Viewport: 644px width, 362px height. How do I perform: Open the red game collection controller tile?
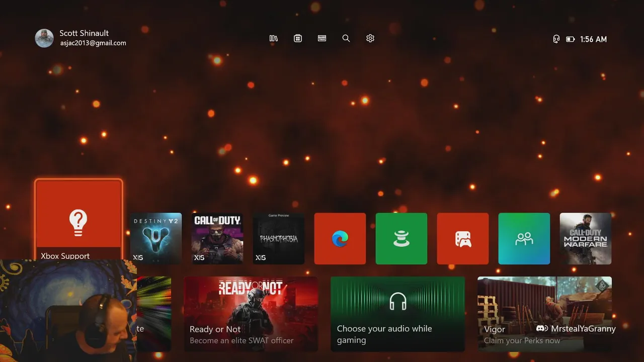tap(463, 238)
